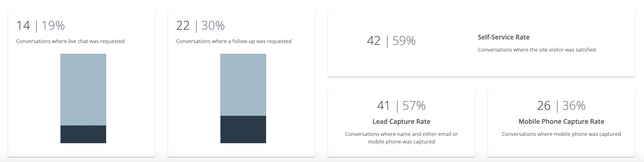Click the light blue segment of the follow-up bar

243,85
